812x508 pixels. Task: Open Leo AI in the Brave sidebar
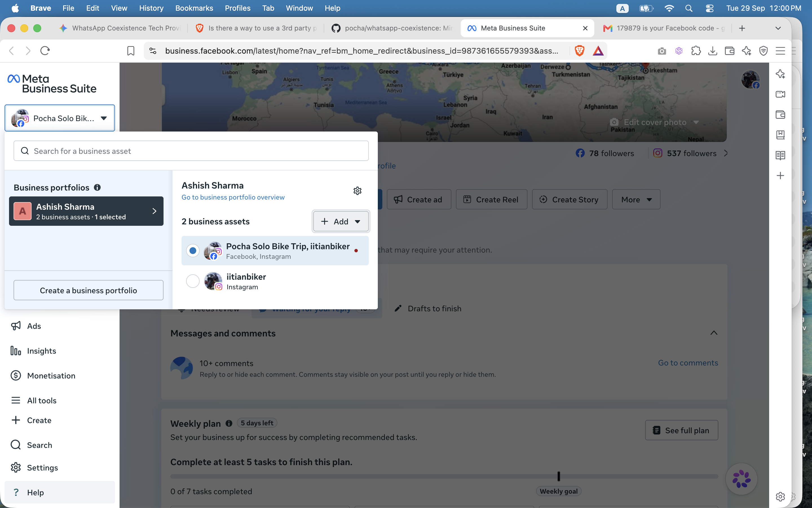pos(780,74)
